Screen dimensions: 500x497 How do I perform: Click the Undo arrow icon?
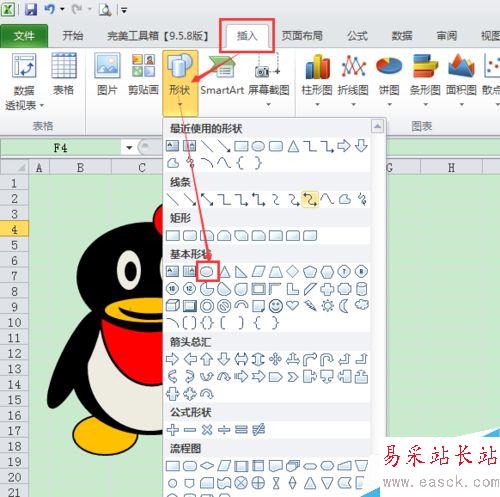pyautogui.click(x=49, y=9)
